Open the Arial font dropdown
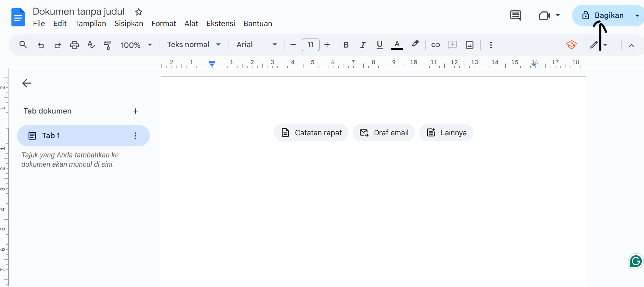 click(257, 45)
